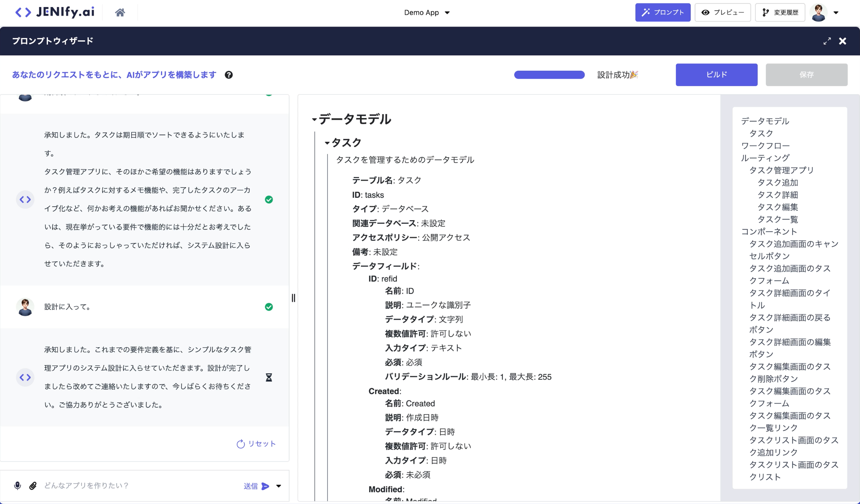Click the home icon in header
This screenshot has height=504, width=860.
(x=120, y=13)
